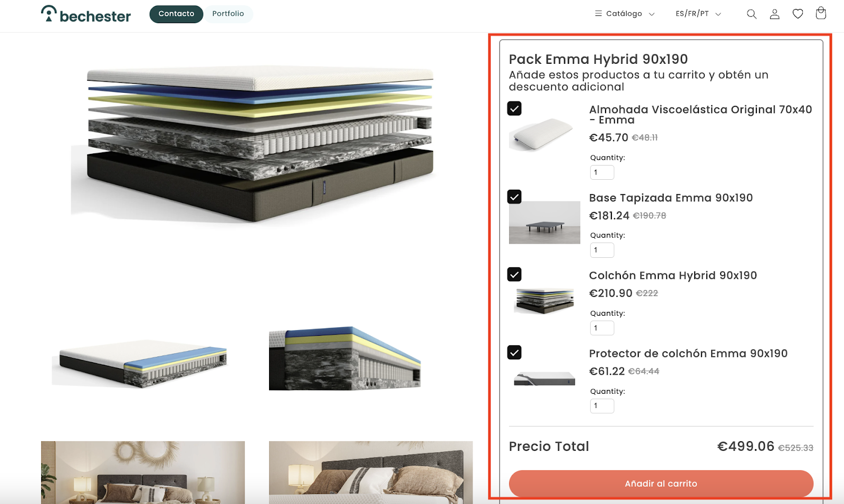Uncheck the Colchón Emma Hybrid checkbox
Image resolution: width=844 pixels, height=504 pixels.
point(514,274)
